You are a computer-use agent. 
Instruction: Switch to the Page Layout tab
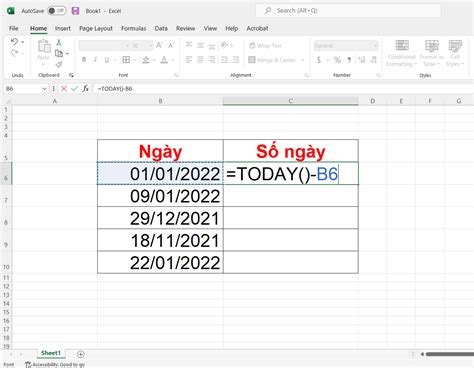tap(96, 28)
